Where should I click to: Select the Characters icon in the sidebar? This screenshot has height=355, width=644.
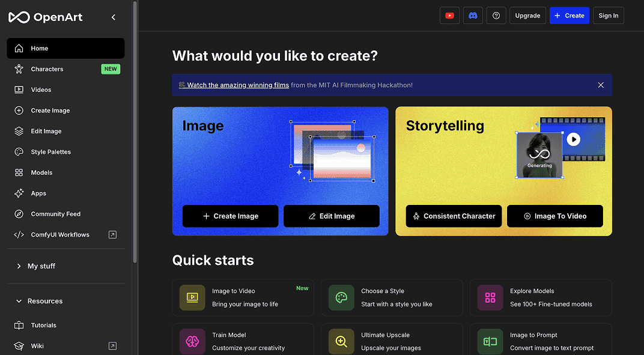click(x=19, y=68)
